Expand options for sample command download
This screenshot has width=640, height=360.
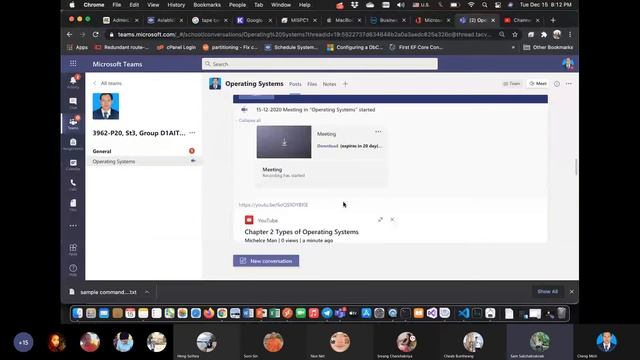147,292
